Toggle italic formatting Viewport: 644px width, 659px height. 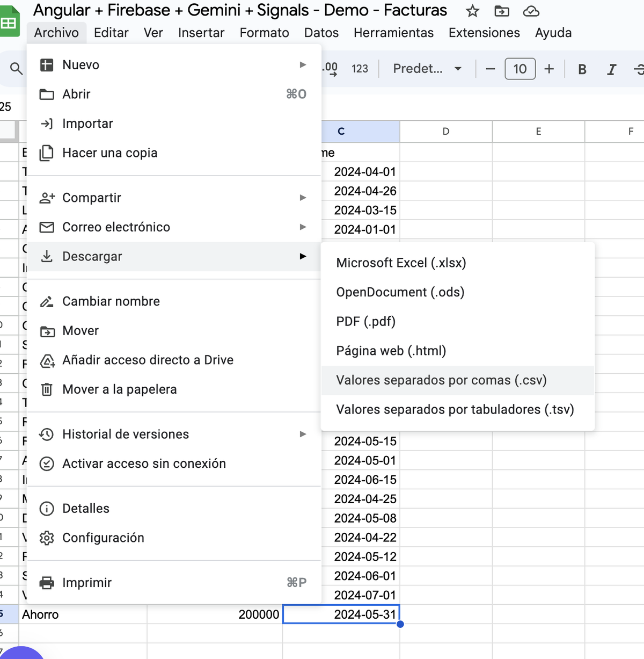[611, 69]
